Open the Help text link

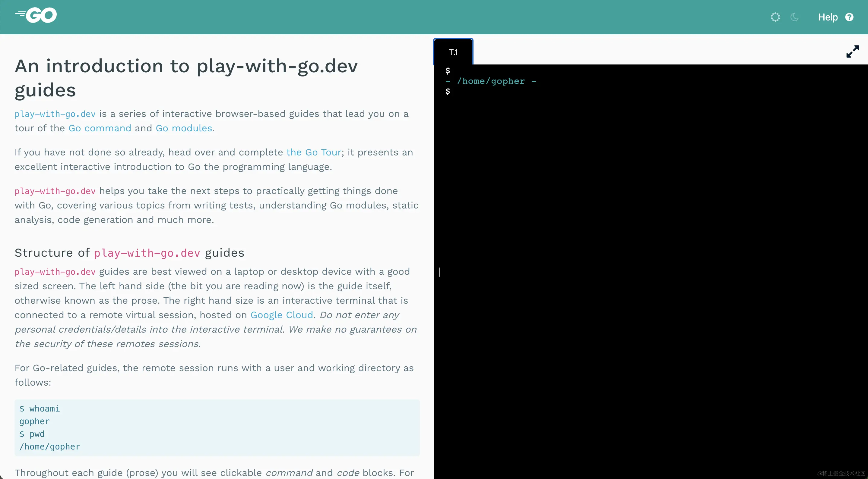click(x=828, y=17)
